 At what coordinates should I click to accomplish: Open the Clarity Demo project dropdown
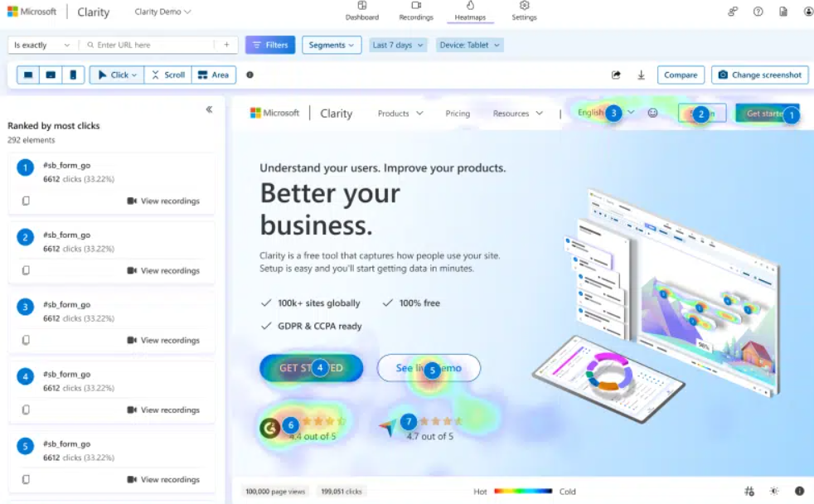click(x=162, y=12)
